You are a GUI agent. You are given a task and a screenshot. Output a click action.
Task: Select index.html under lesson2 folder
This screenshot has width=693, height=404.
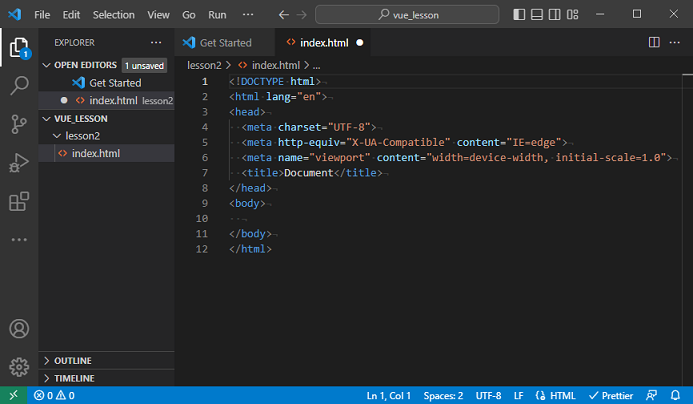pyautogui.click(x=107, y=153)
